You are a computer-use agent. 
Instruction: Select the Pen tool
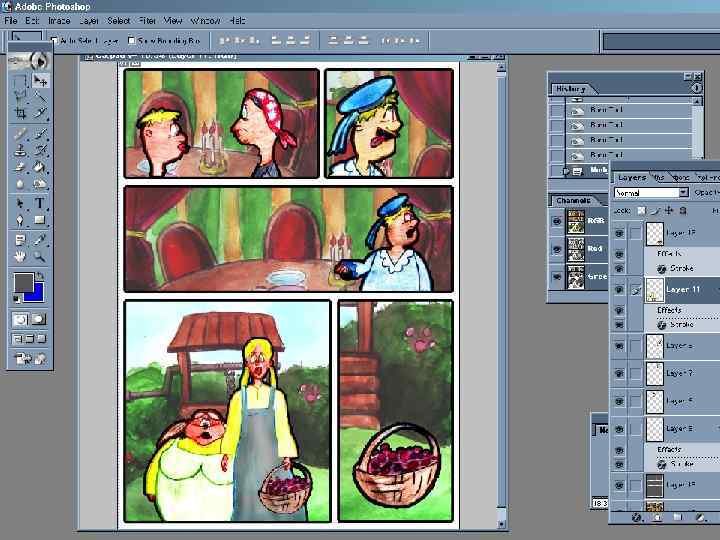[20, 220]
